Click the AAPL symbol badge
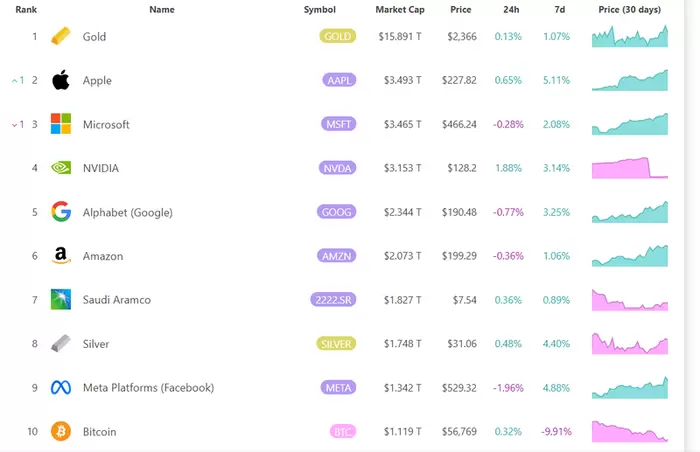Image resolution: width=700 pixels, height=452 pixels. (338, 81)
